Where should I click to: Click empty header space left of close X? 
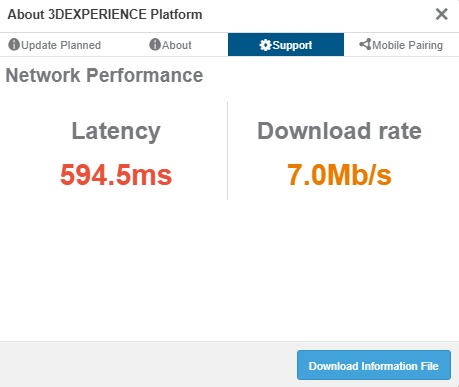coord(317,15)
